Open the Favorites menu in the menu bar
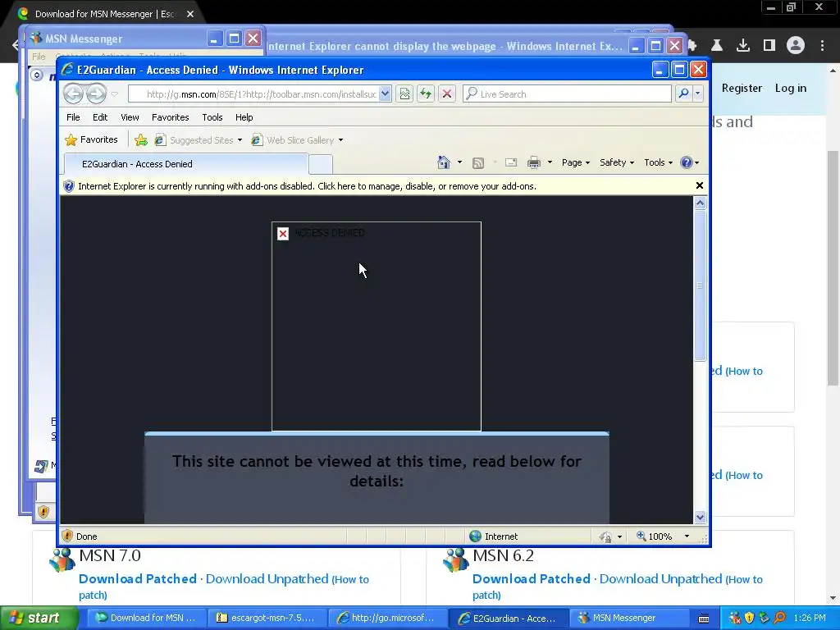 (171, 117)
